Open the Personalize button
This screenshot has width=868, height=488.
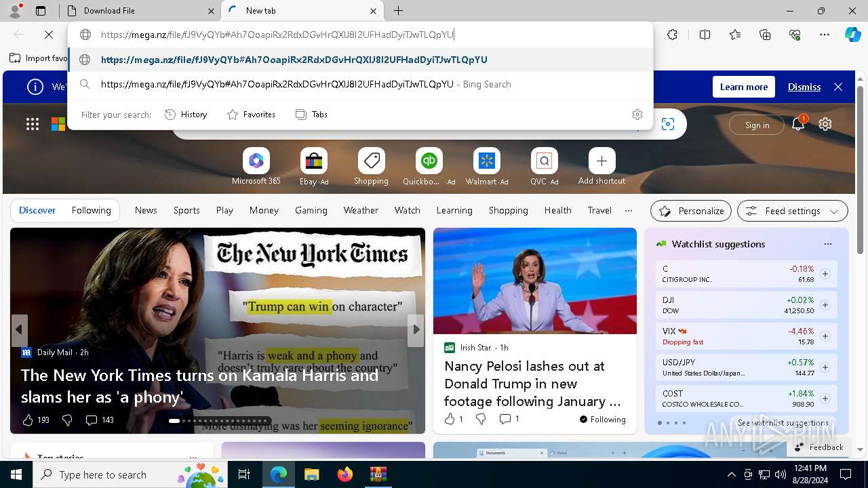click(691, 211)
